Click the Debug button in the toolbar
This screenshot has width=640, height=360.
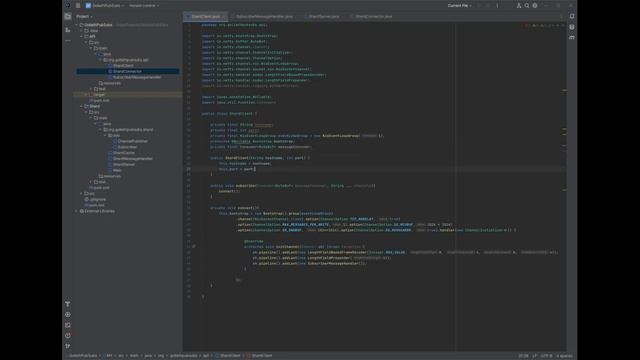pos(488,6)
